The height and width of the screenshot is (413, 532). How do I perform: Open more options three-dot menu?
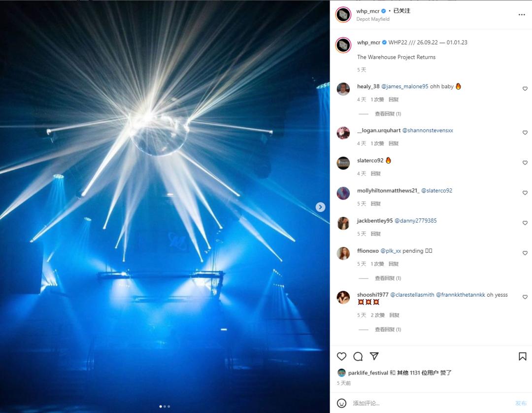tap(522, 15)
